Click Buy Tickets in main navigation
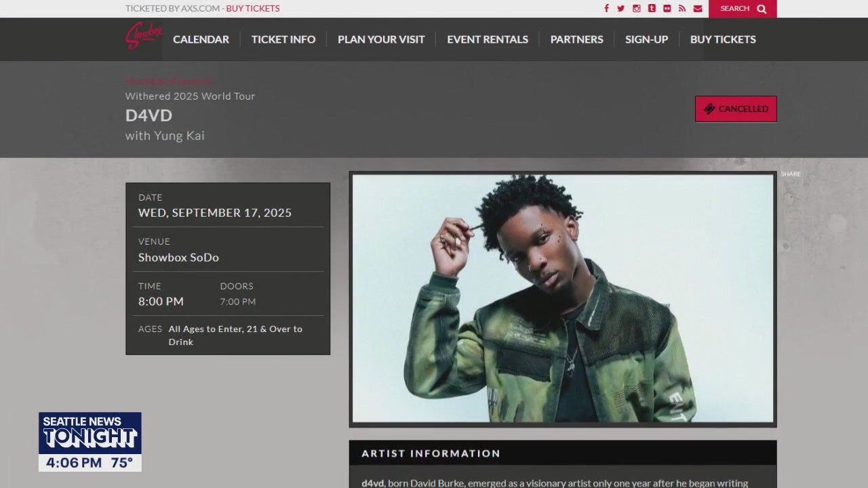The width and height of the screenshot is (868, 488). pyautogui.click(x=723, y=39)
